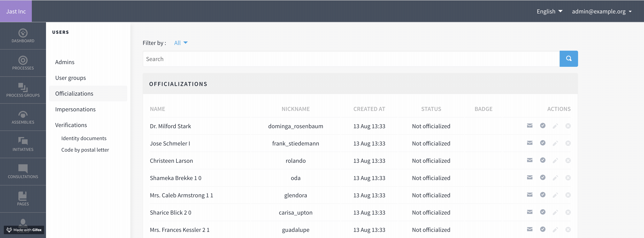Open Initiatives sidebar section

[23, 144]
